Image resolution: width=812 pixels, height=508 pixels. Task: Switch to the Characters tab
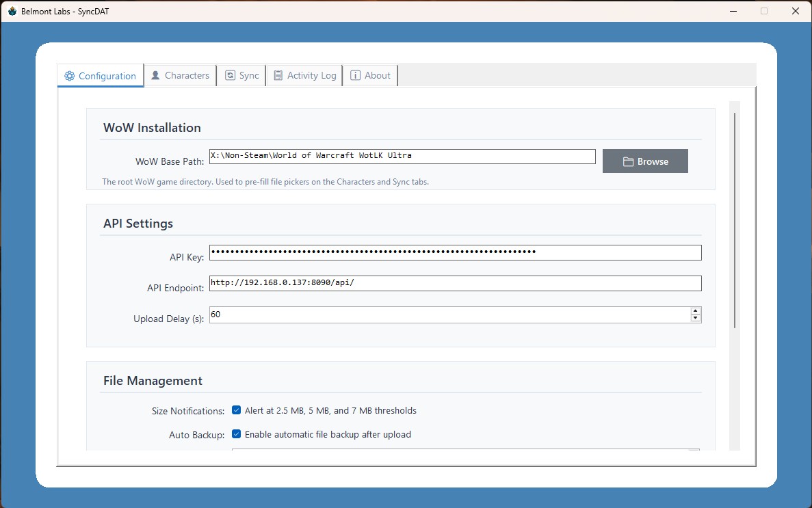tap(180, 75)
